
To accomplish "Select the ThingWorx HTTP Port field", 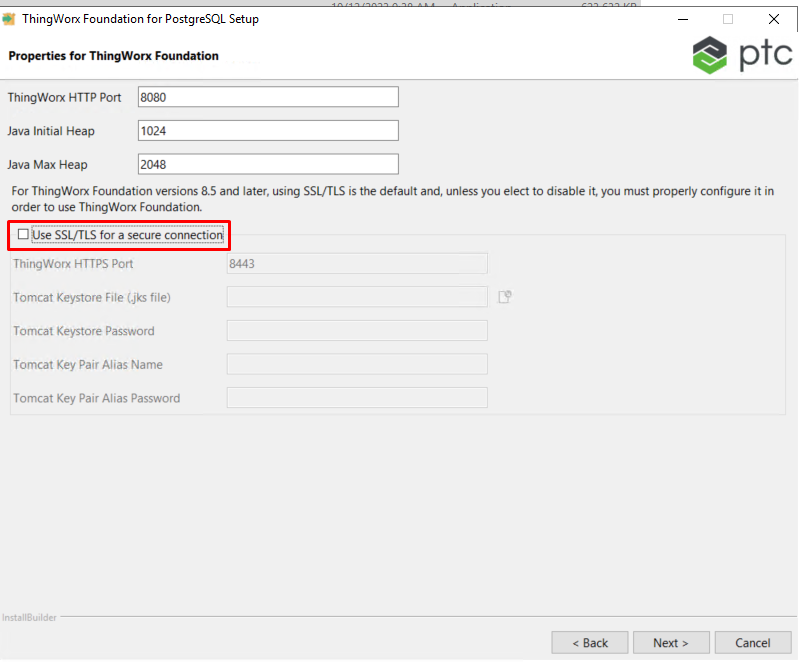I will [x=267, y=96].
